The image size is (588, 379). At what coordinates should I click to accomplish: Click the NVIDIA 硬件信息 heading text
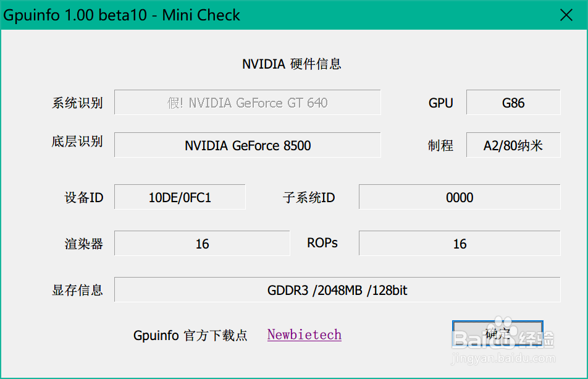(x=292, y=64)
